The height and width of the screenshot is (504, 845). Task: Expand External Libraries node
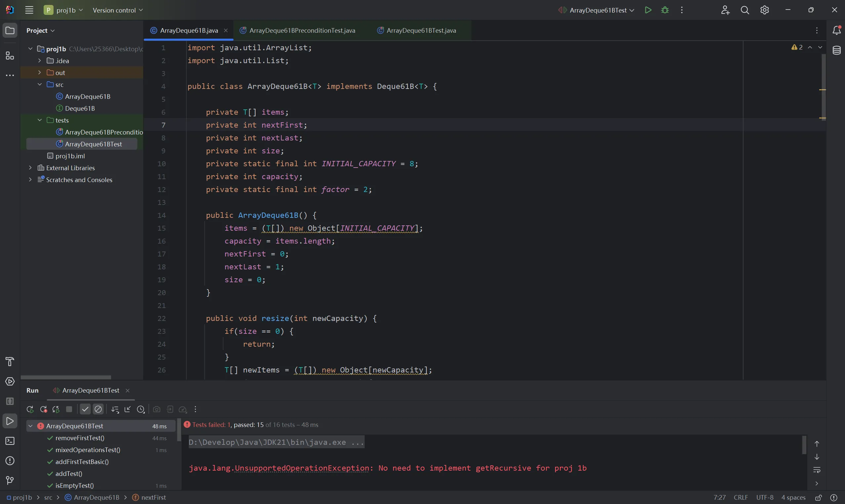[x=30, y=168]
